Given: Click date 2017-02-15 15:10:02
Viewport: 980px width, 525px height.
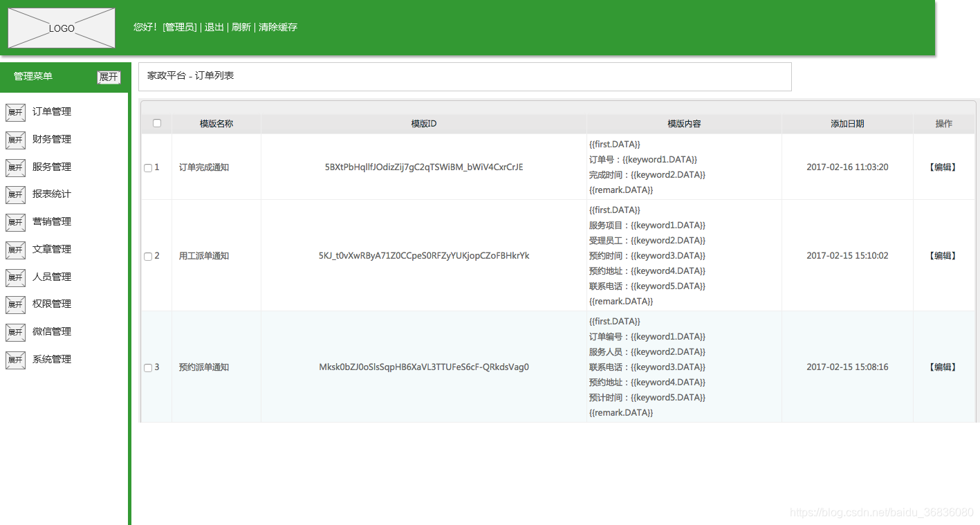Looking at the screenshot, I should point(847,256).
